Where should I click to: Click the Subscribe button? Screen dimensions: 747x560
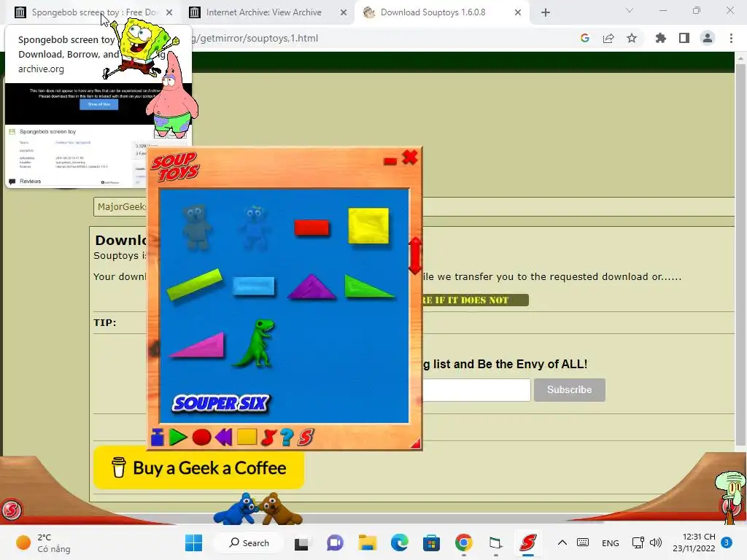[x=569, y=389]
